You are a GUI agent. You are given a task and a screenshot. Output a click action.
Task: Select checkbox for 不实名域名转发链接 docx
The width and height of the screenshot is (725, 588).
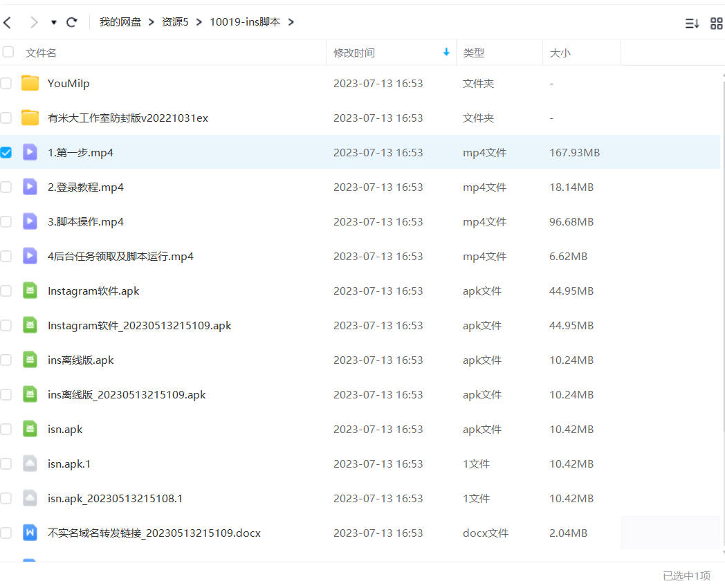pyautogui.click(x=6, y=533)
